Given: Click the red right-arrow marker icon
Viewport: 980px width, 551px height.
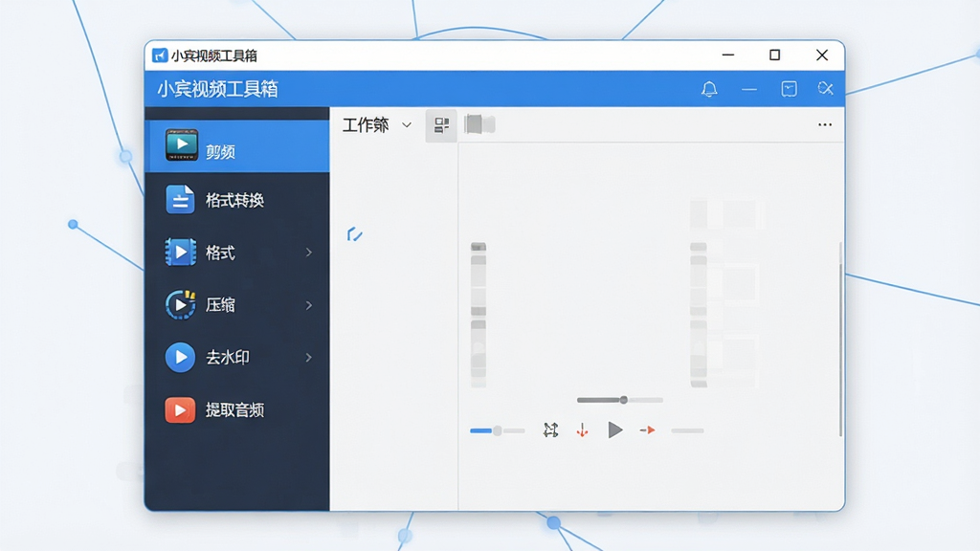Looking at the screenshot, I should coord(648,430).
